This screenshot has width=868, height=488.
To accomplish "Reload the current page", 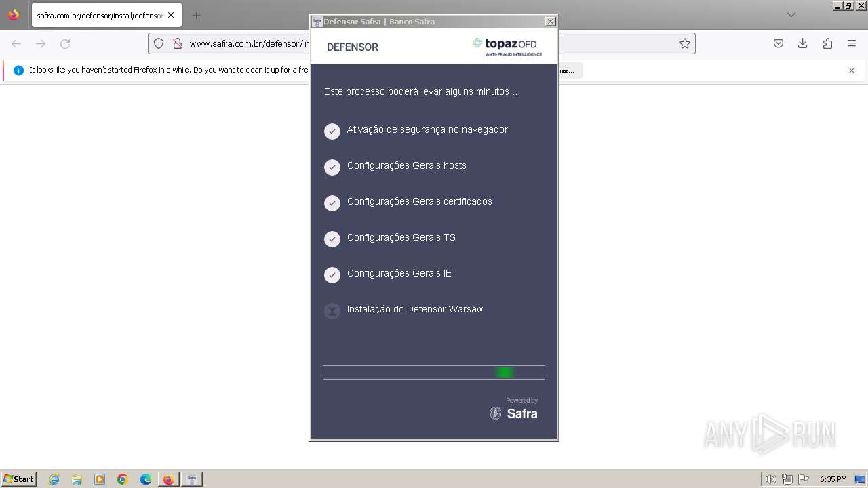I will [65, 43].
